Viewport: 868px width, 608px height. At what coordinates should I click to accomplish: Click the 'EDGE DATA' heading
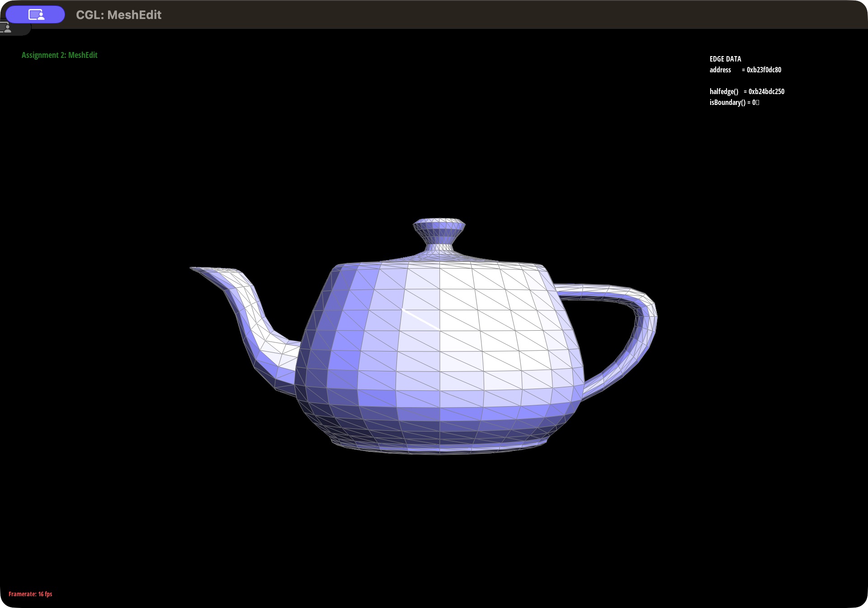[x=725, y=59]
